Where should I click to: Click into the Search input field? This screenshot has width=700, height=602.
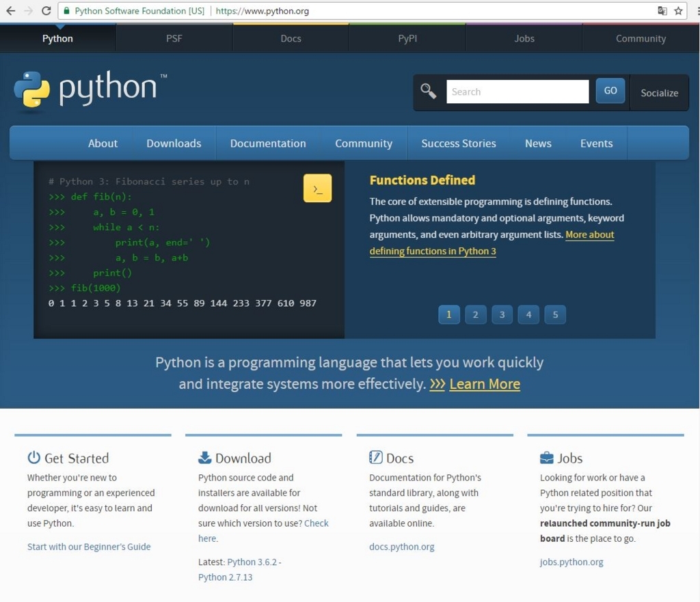(517, 92)
